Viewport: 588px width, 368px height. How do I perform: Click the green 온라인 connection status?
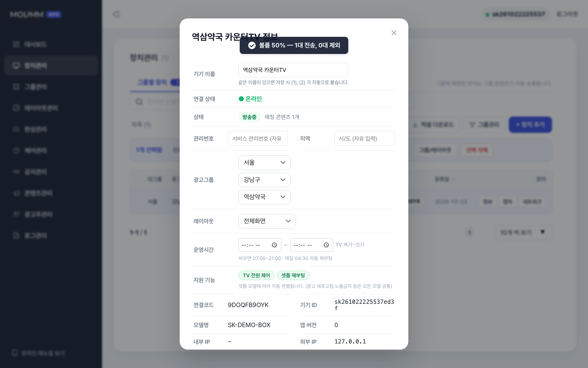coord(250,99)
